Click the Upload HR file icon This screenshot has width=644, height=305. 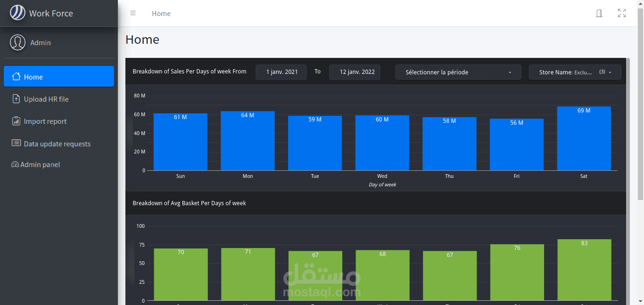(16, 99)
